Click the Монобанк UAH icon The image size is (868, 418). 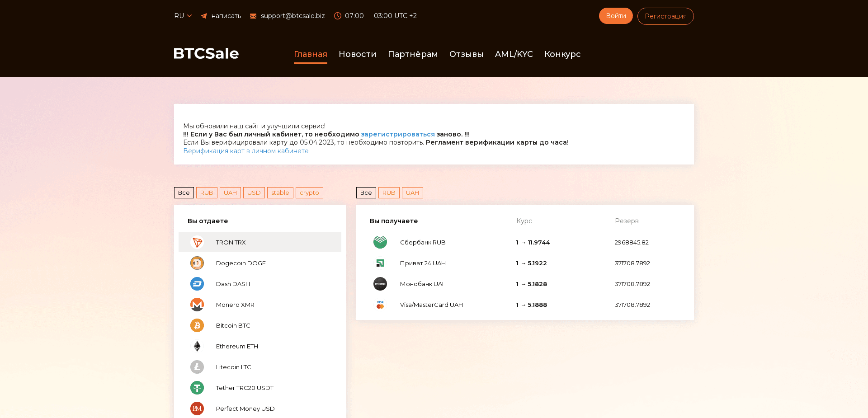click(380, 284)
